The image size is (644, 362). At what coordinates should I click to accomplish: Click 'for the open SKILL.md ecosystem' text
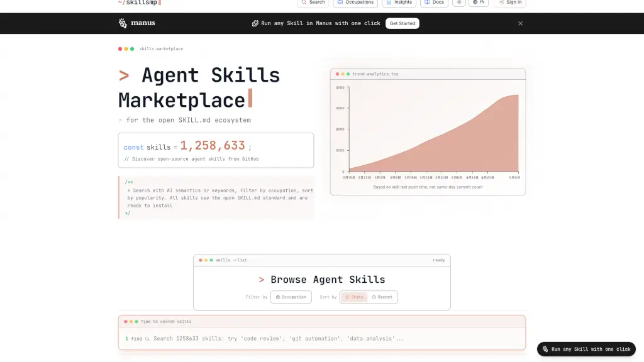[x=188, y=120]
